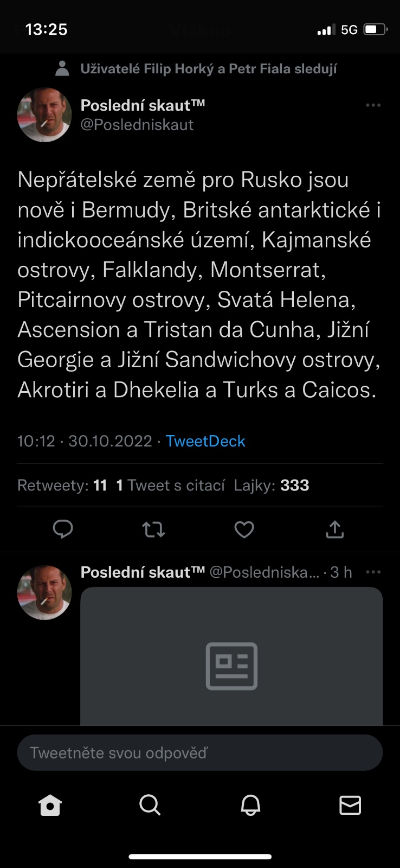Image resolution: width=400 pixels, height=868 pixels.
Task: Open Poslední skaut profile picture
Action: [x=44, y=115]
